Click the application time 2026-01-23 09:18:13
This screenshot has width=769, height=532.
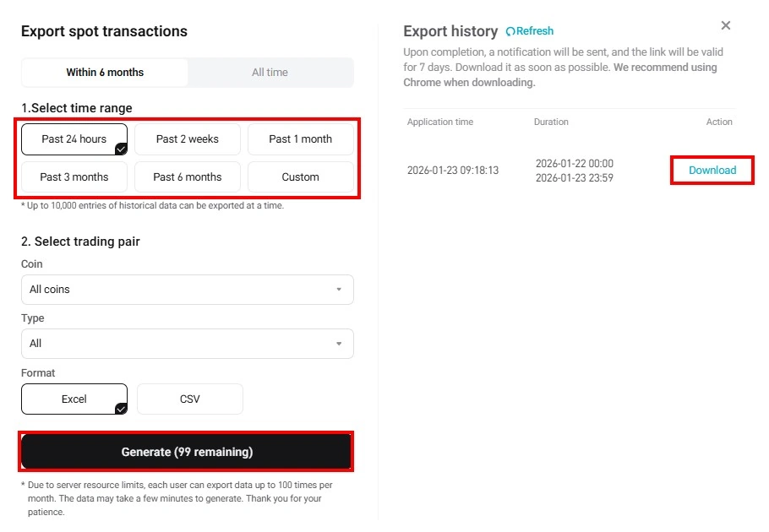point(453,171)
